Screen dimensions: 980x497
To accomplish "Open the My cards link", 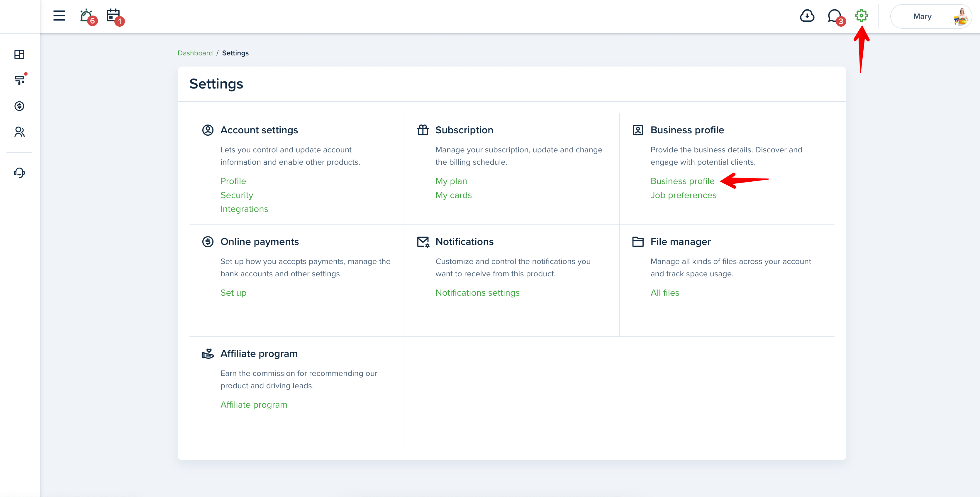I will point(453,195).
